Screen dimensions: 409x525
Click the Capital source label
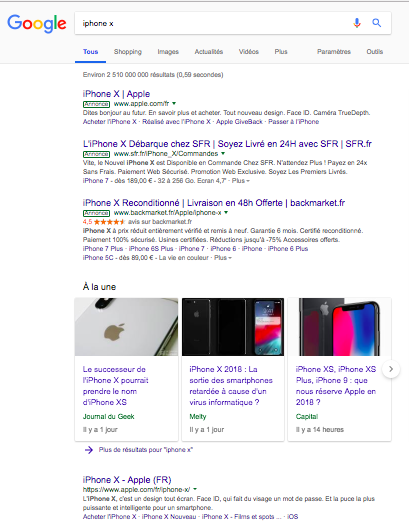[x=307, y=417]
